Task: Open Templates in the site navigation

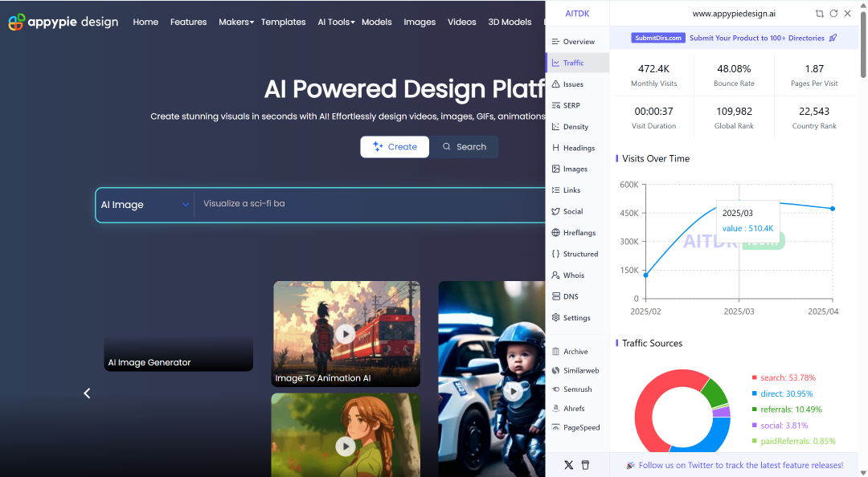Action: [x=284, y=22]
